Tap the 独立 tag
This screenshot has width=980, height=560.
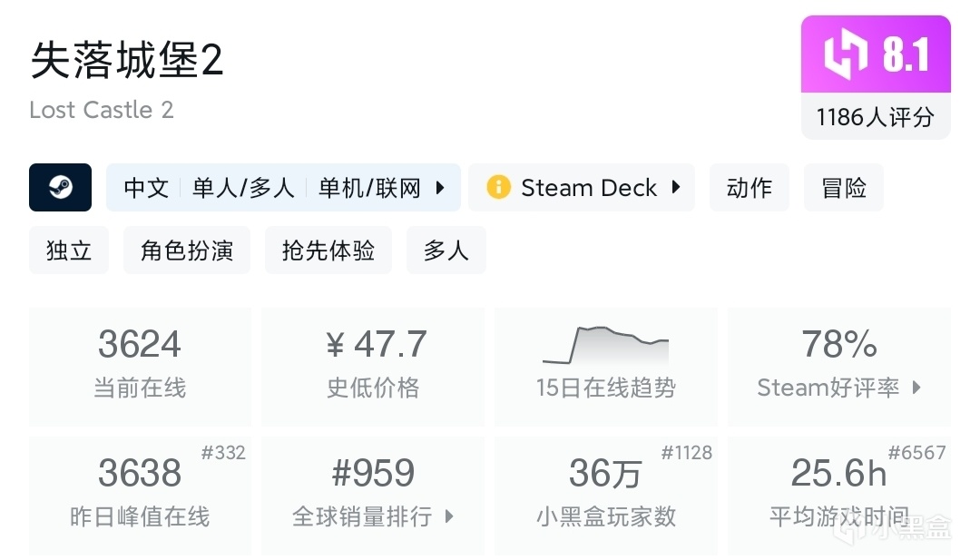(69, 251)
